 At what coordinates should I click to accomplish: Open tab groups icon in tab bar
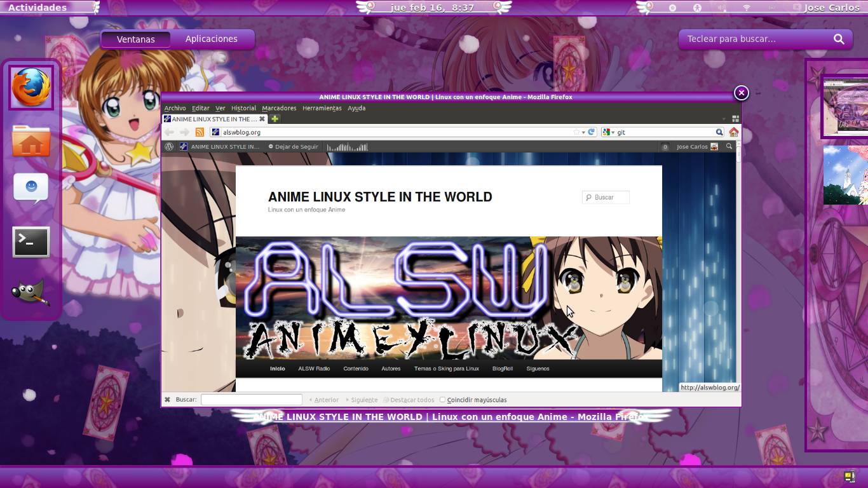point(735,119)
